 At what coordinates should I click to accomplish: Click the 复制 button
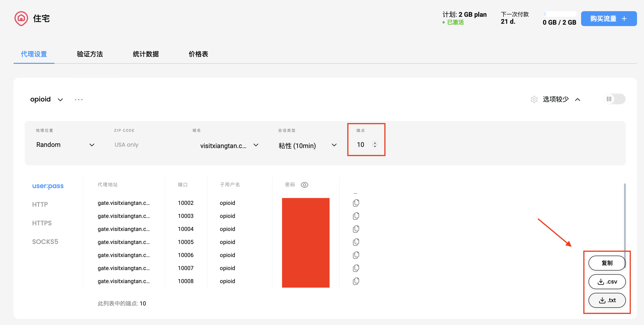(x=607, y=263)
